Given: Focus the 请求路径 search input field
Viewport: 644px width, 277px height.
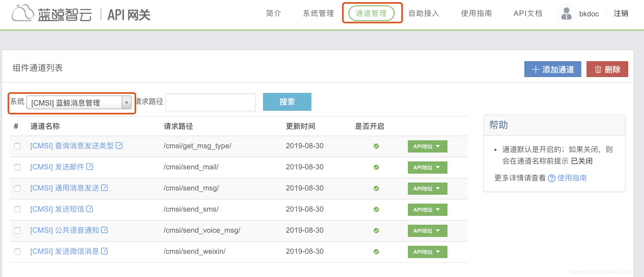Looking at the screenshot, I should click(x=211, y=102).
